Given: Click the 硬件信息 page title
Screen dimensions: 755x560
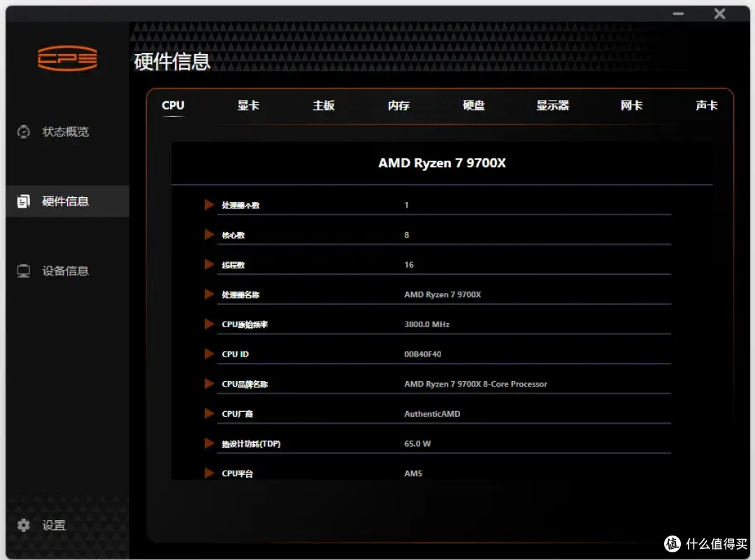Looking at the screenshot, I should (x=172, y=61).
